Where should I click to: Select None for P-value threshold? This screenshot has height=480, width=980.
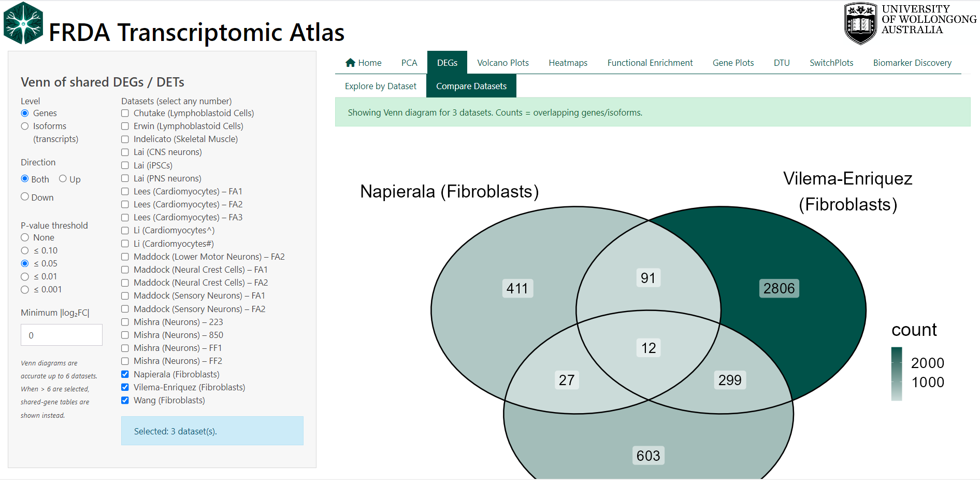[25, 237]
